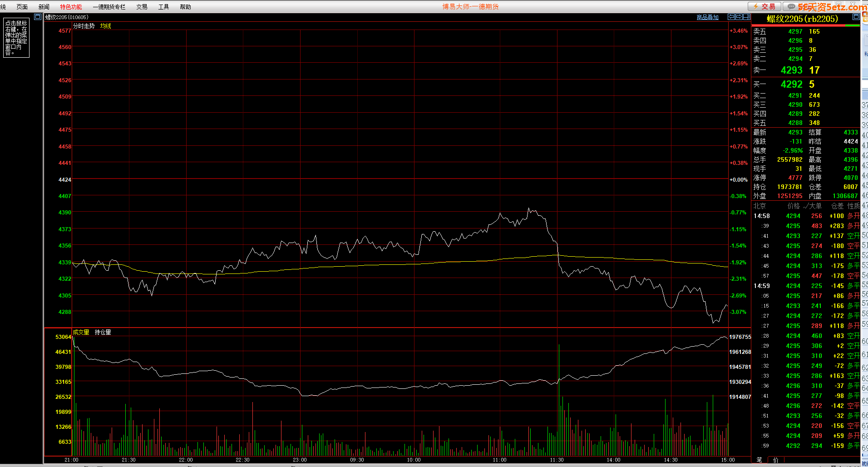
Task: Click the 跌停 limit-down value 4070
Action: [851, 178]
